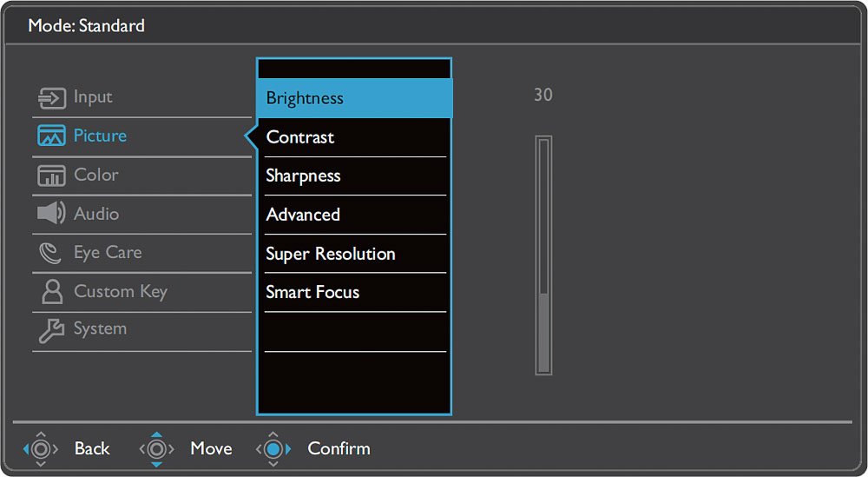
Task: Click the Audio speaker icon
Action: [x=51, y=213]
